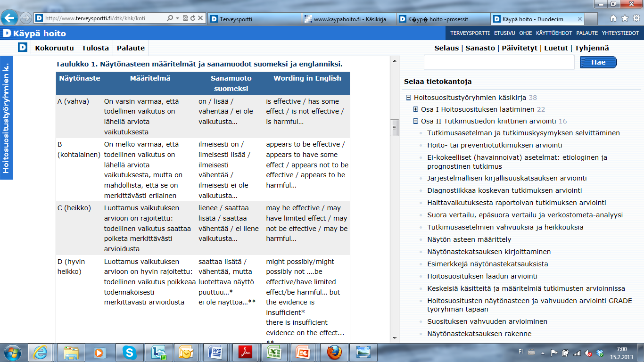Open the browser Home icon
The height and width of the screenshot is (362, 644).
tap(613, 18)
